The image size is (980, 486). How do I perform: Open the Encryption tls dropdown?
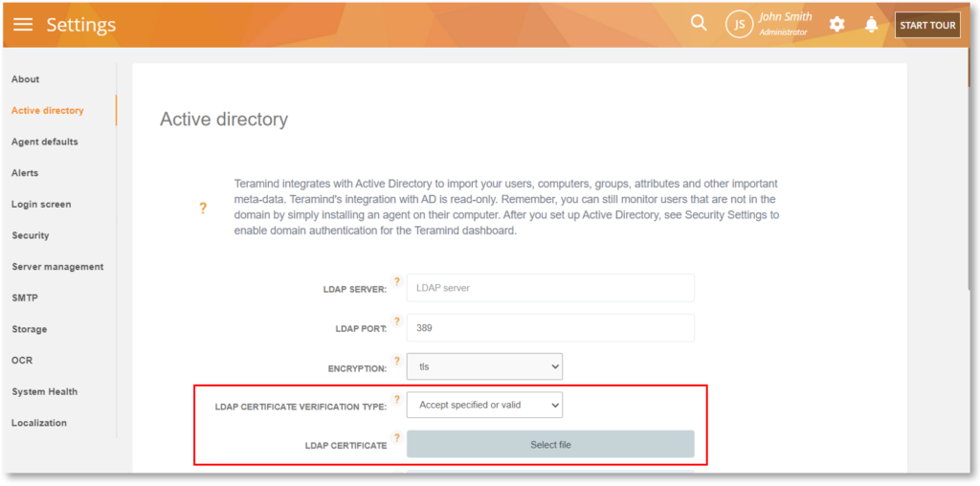484,366
